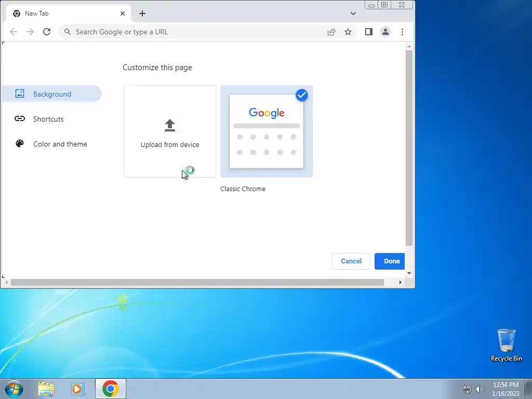The height and width of the screenshot is (399, 532).
Task: Click the browser forward arrow
Action: tap(30, 32)
